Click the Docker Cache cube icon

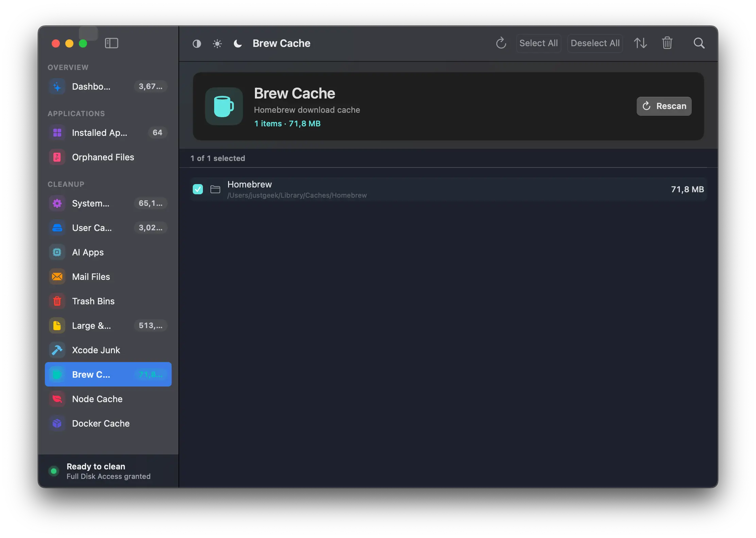coord(57,424)
